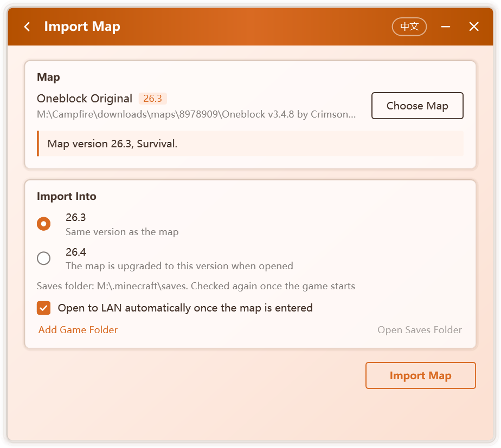The height and width of the screenshot is (448, 501).
Task: Minimize the Import Map window
Action: pyautogui.click(x=445, y=27)
